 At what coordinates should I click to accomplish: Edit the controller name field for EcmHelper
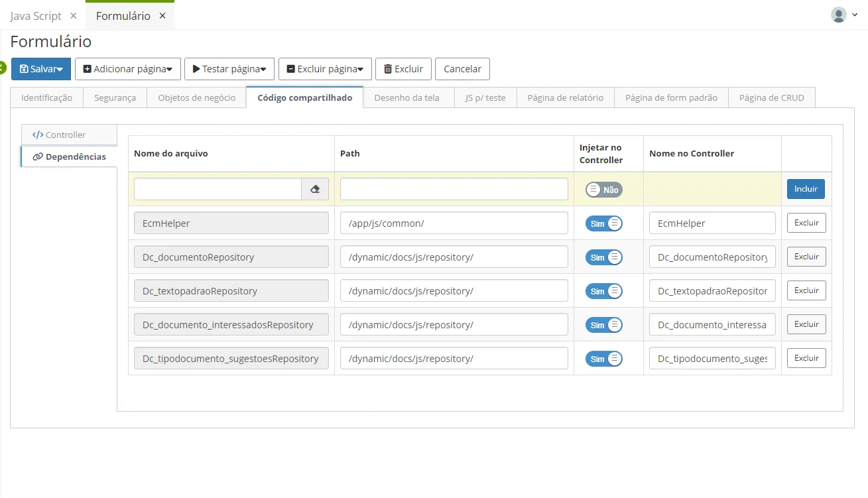pos(712,223)
